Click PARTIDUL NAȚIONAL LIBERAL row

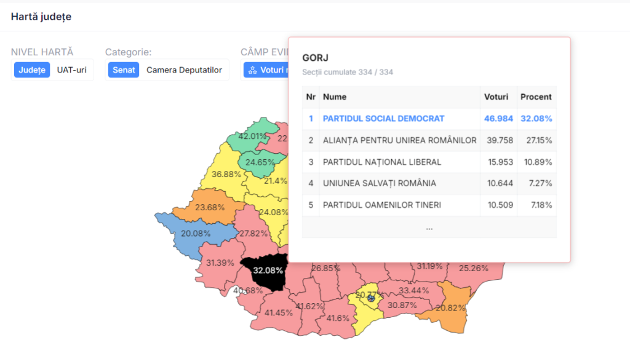429,162
